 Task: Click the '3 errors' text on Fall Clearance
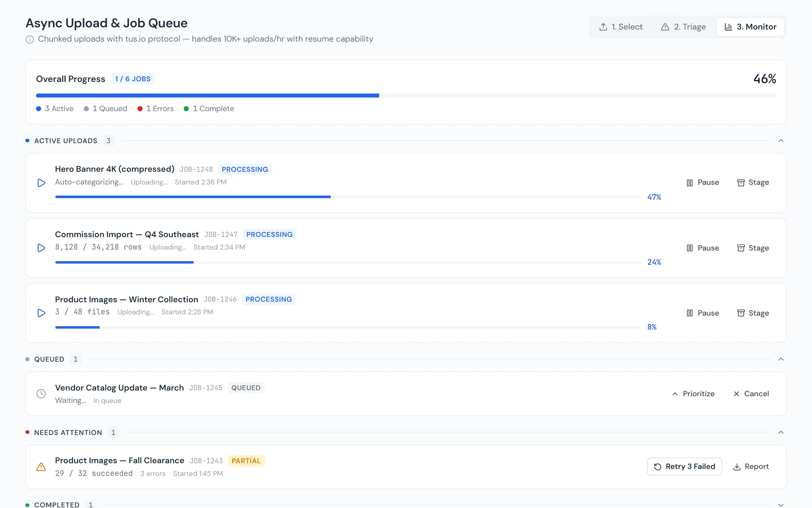153,474
